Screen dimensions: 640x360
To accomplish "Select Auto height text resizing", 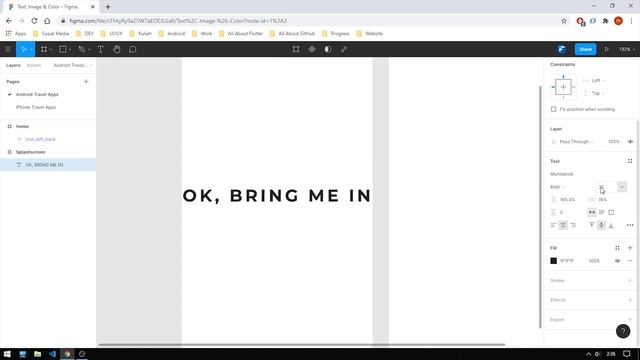I will pos(601,212).
